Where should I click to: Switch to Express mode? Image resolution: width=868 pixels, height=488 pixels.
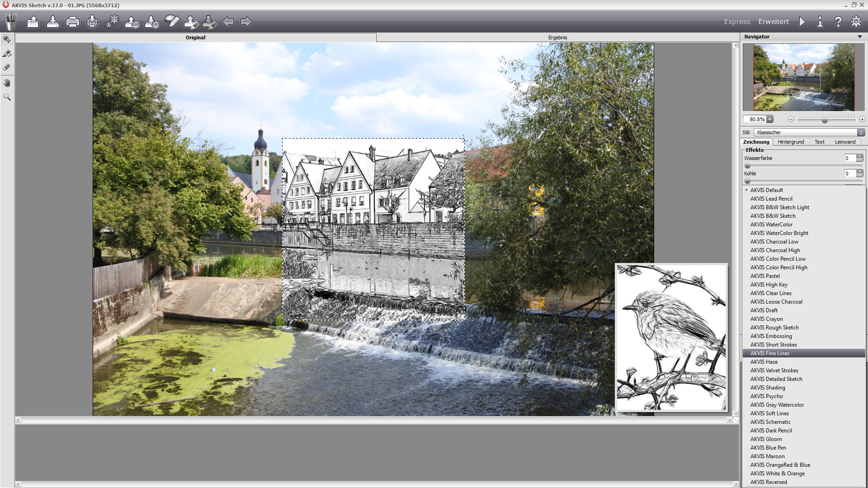pyautogui.click(x=737, y=22)
